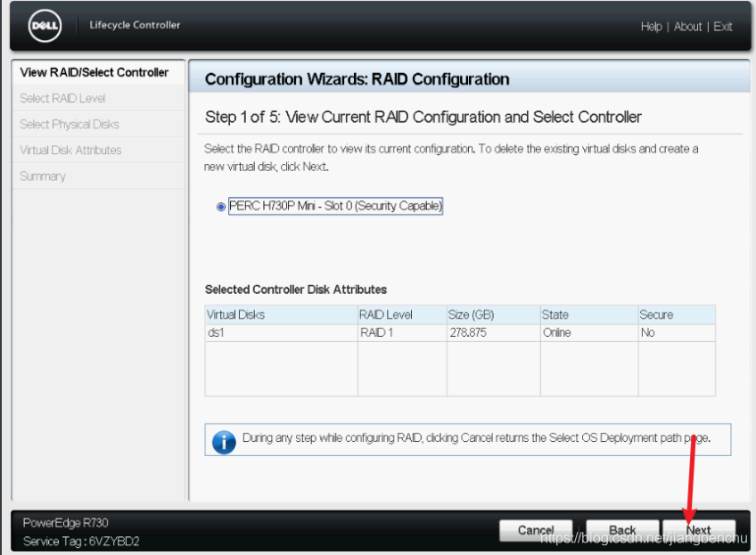Click the Dell logo icon
Screen dimensions: 756x555
click(45, 26)
